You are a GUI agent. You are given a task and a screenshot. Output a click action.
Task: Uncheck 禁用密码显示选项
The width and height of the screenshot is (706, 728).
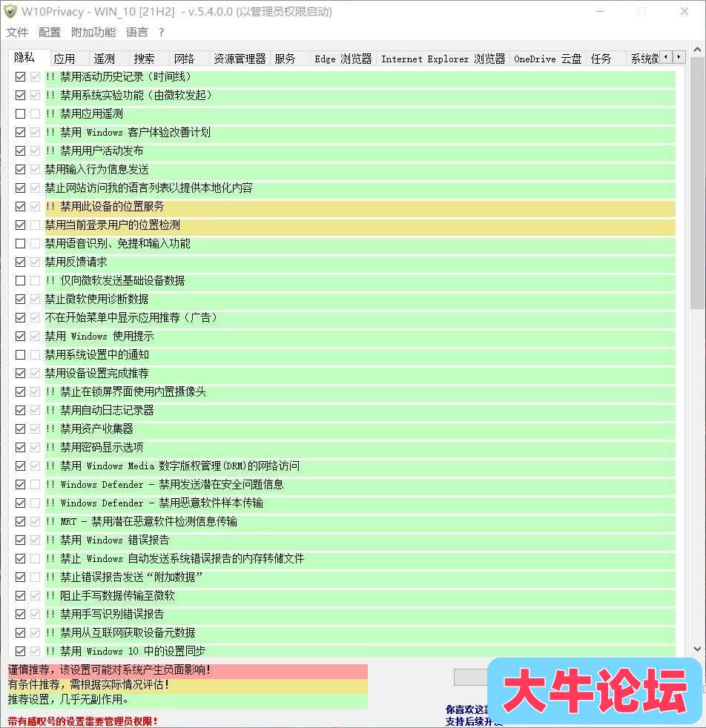(x=21, y=448)
